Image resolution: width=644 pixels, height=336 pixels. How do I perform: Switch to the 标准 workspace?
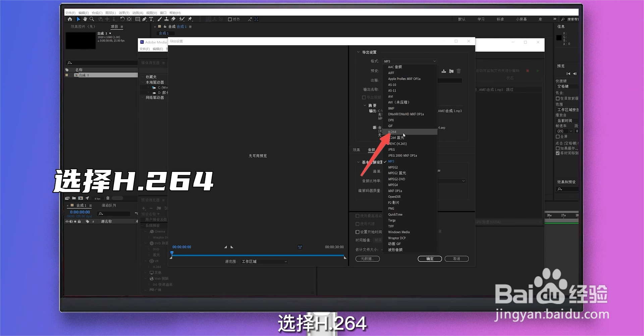(500, 19)
